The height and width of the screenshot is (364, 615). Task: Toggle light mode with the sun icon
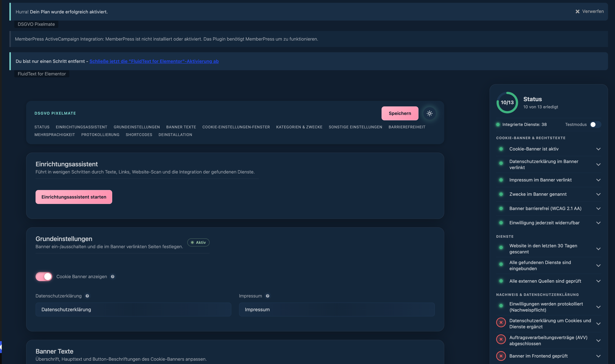click(x=429, y=113)
